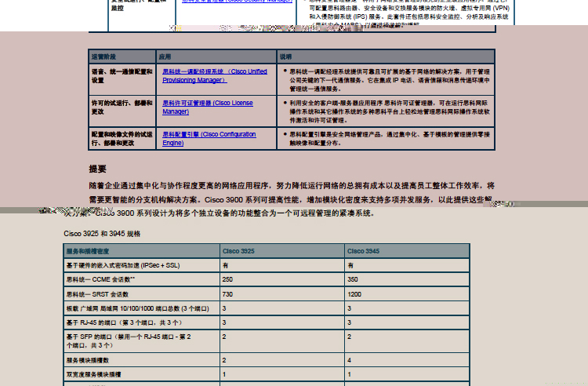The height and width of the screenshot is (386, 588).
Task: Click the 'Cisco 3925 和 3945 规格' caption
Action: [102, 234]
